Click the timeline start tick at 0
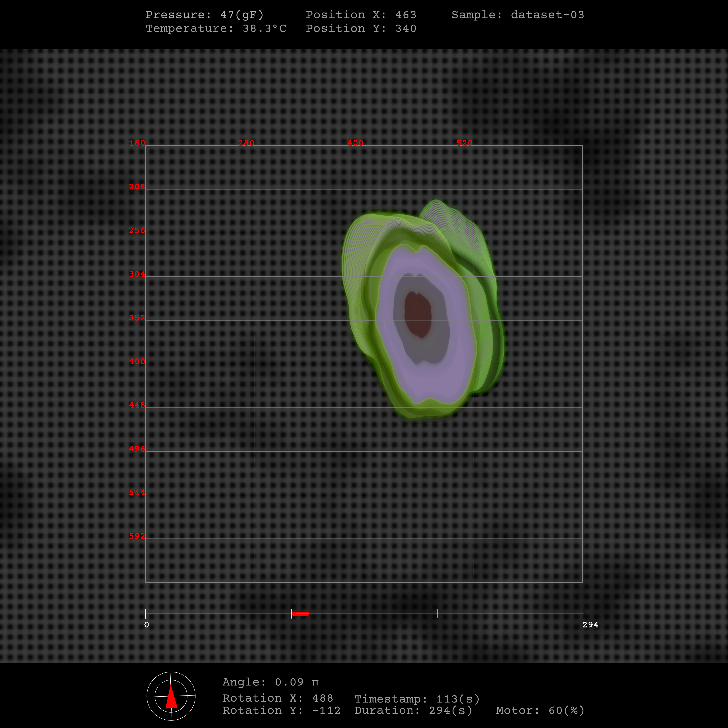 tap(146, 614)
